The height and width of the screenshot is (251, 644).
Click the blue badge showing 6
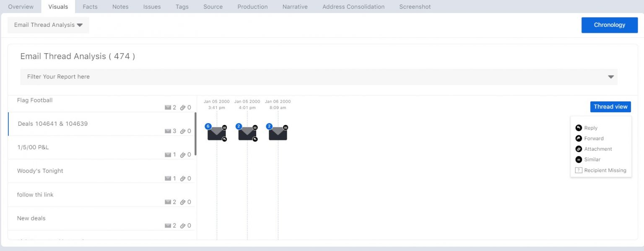(208, 126)
